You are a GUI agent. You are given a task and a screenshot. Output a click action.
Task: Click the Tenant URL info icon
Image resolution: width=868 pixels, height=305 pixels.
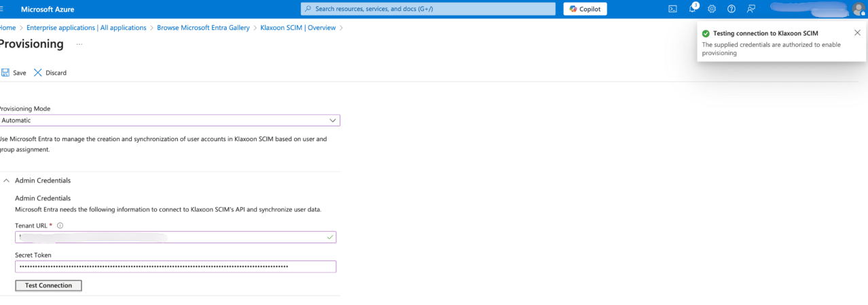click(x=60, y=226)
